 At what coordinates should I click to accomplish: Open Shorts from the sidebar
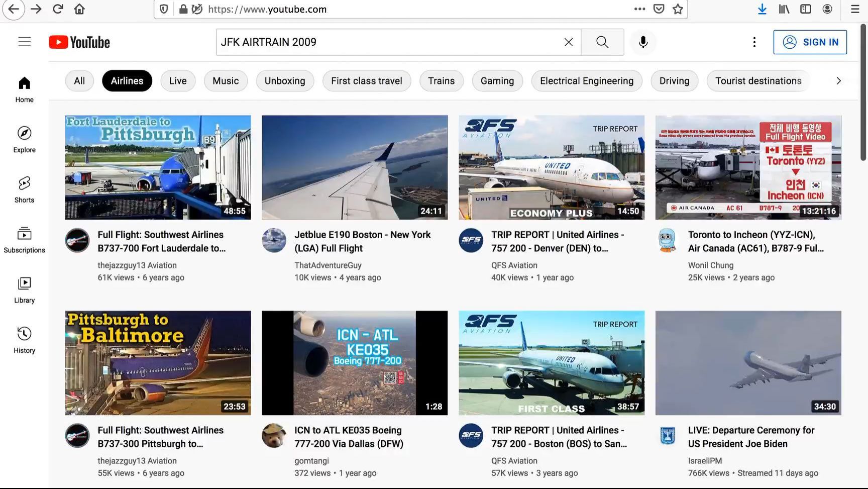tap(24, 189)
